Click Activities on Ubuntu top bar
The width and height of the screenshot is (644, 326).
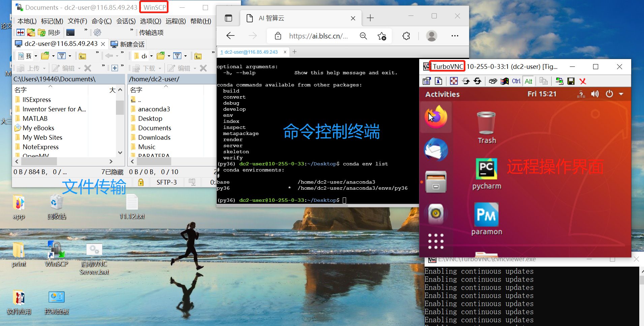click(x=442, y=94)
